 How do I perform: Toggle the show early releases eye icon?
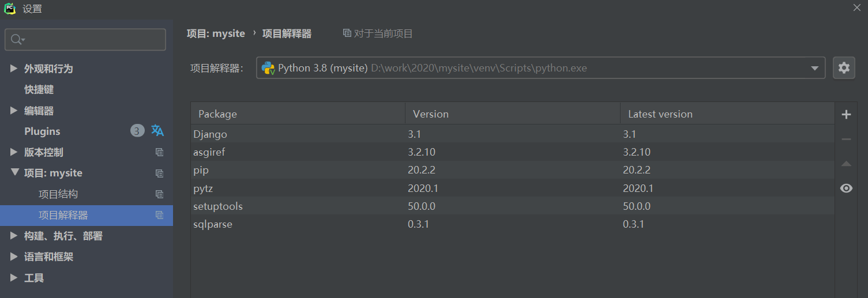[846, 188]
